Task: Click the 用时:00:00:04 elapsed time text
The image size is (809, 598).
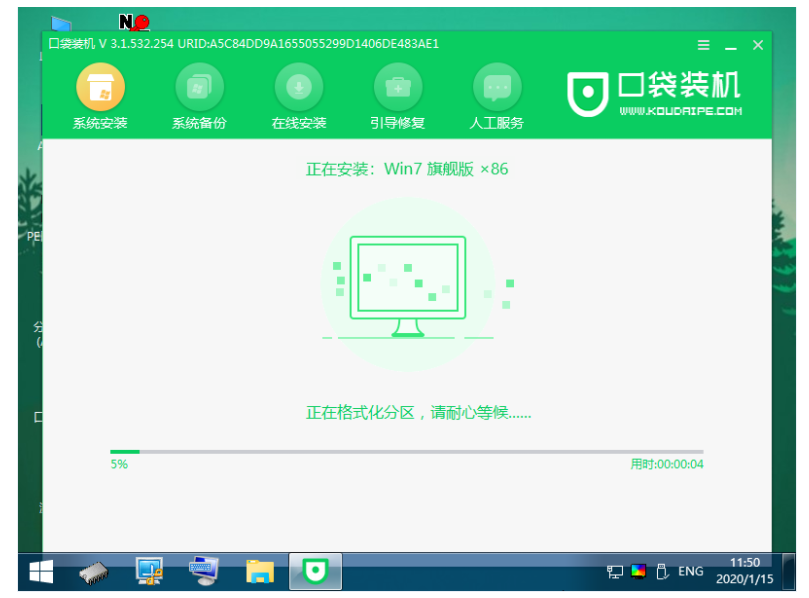Action: click(x=667, y=464)
